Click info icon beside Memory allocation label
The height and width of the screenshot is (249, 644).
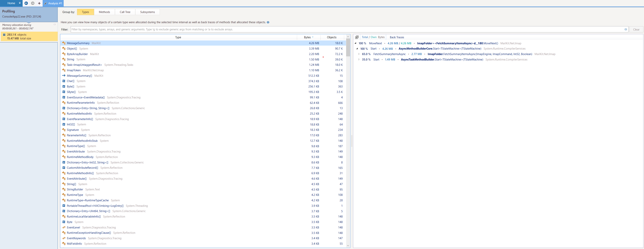pos(54,25)
